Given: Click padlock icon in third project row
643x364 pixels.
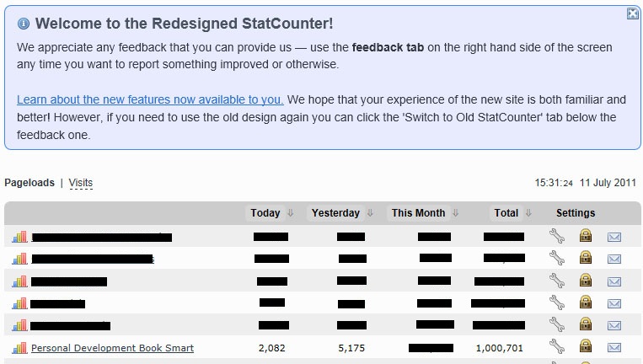Looking at the screenshot, I should tap(586, 280).
